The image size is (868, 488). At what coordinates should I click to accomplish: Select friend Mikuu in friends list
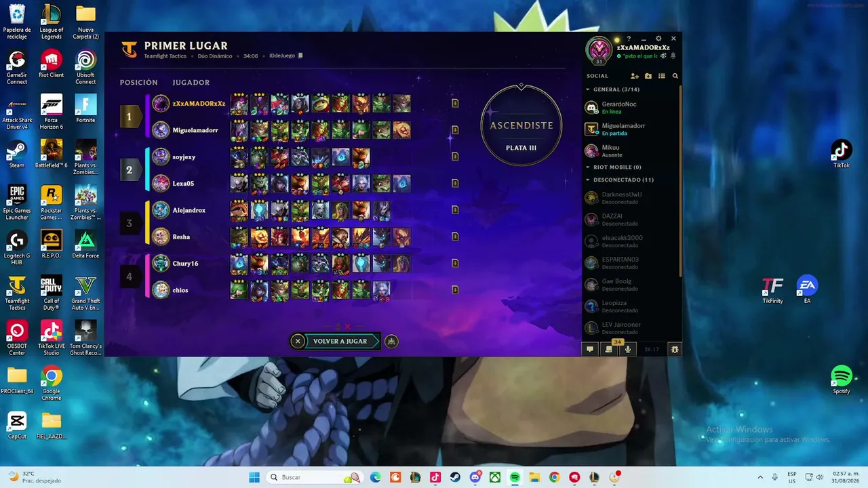click(631, 150)
